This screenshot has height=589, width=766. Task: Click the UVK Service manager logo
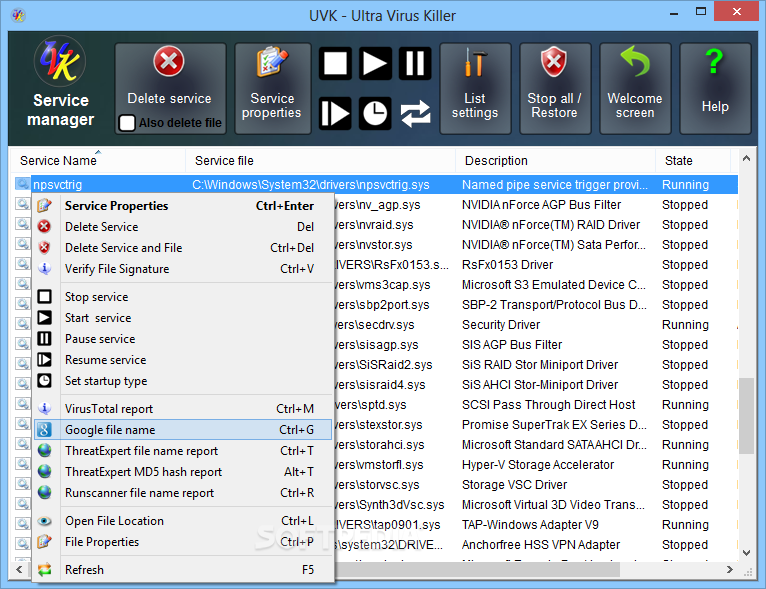pyautogui.click(x=60, y=63)
